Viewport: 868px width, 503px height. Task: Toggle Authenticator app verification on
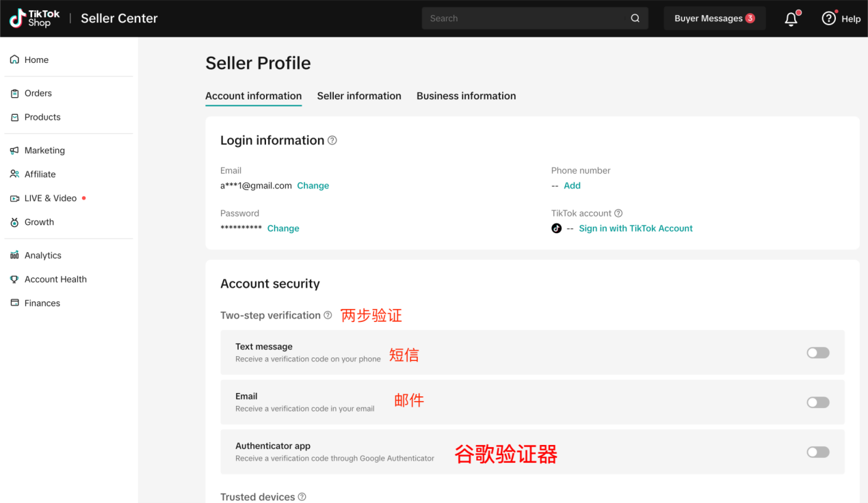817,452
